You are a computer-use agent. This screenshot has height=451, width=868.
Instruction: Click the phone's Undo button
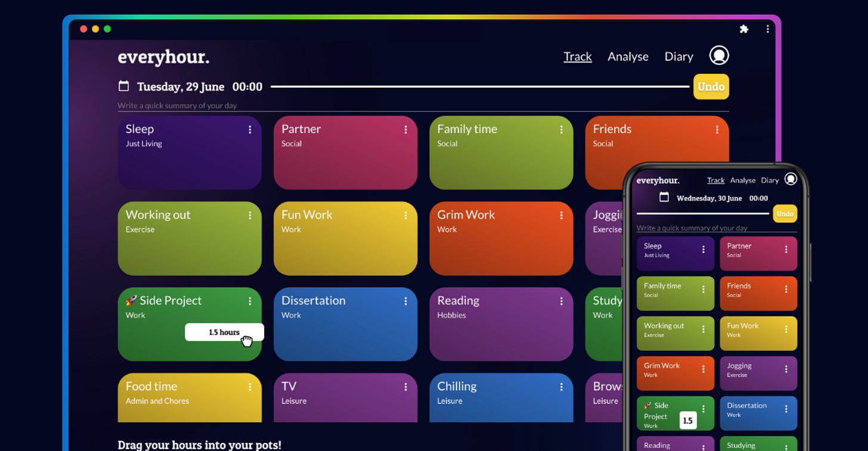coord(785,213)
